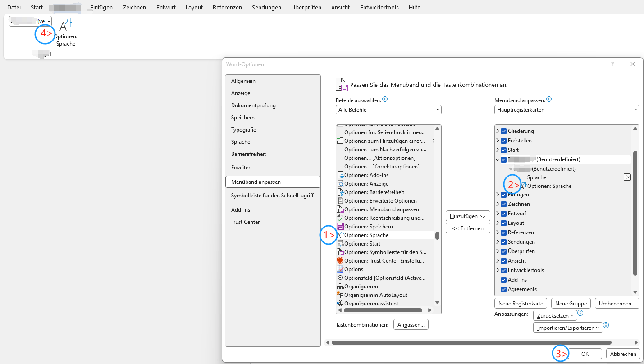Click the customize ribbon header icon
The image size is (644, 364).
(x=342, y=85)
